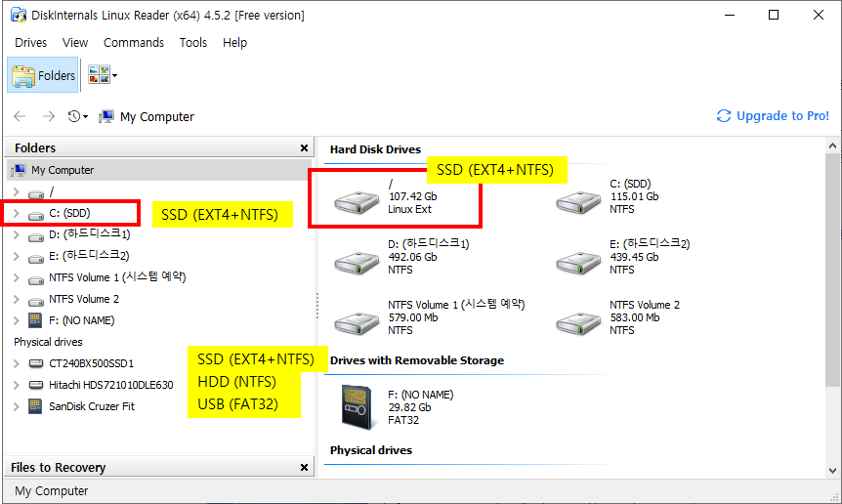Viewport: 842px width, 504px height.
Task: Select F: (NO NAME) in the tree
Action: coord(82,320)
